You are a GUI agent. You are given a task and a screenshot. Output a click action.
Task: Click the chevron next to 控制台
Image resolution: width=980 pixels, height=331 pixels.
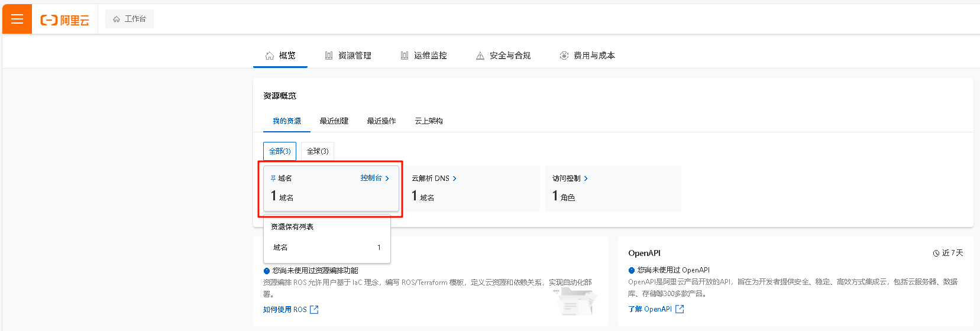[387, 179]
